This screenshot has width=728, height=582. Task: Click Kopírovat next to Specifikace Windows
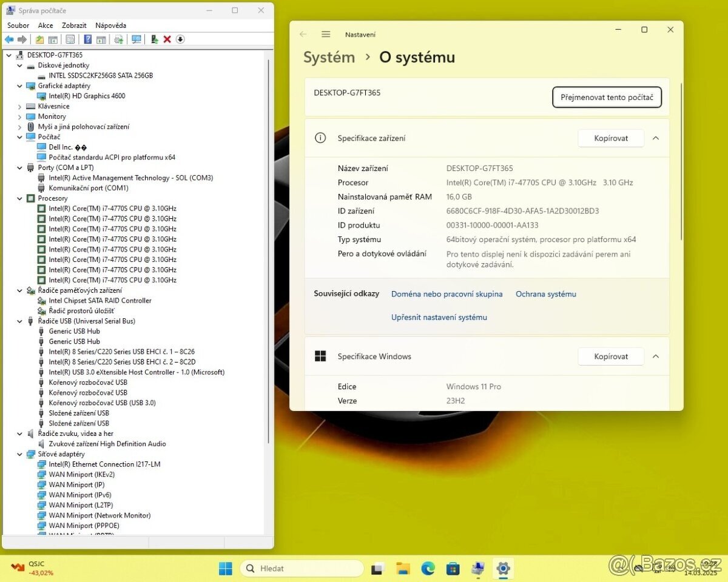coord(611,356)
